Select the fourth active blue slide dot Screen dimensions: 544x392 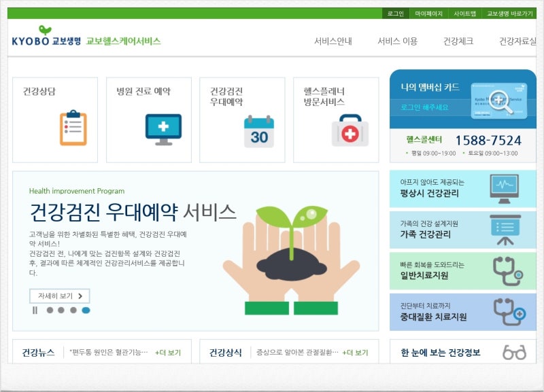click(x=86, y=310)
